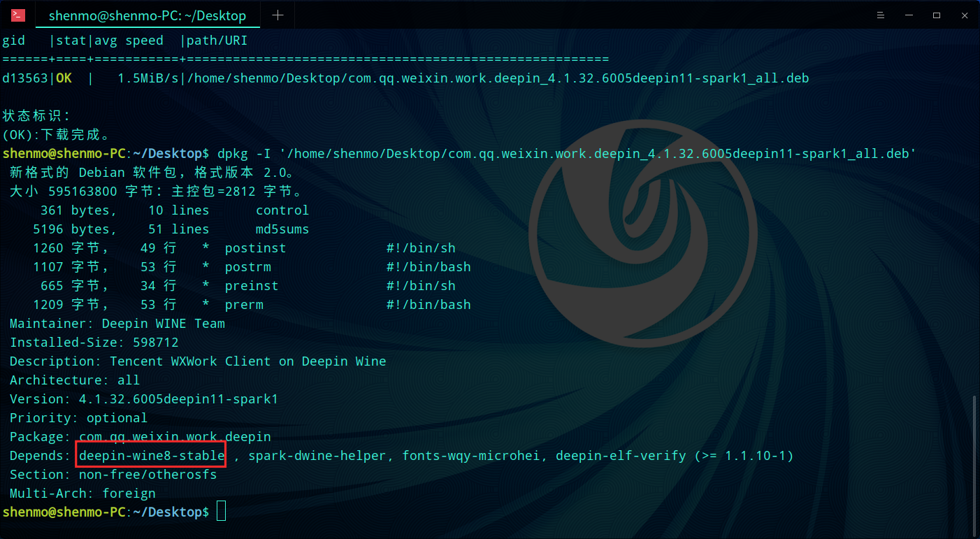Click the 'md5sums' file name
This screenshot has width=980, height=539.
(x=282, y=229)
